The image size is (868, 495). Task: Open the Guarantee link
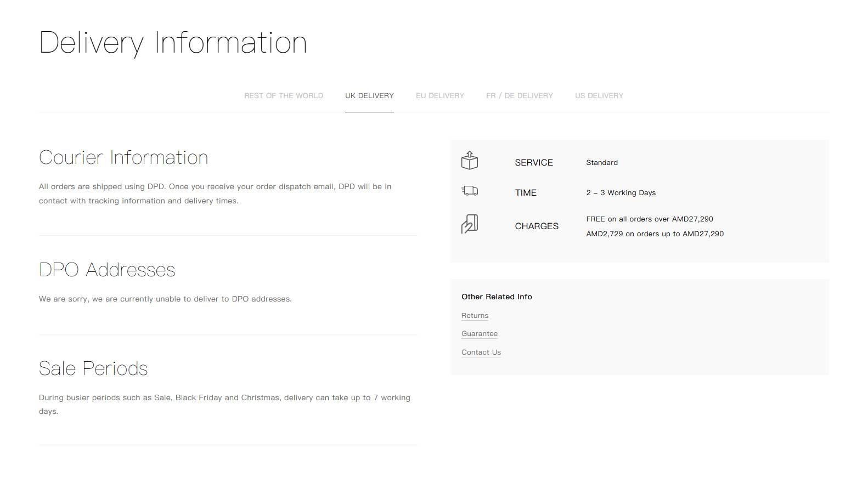point(480,333)
